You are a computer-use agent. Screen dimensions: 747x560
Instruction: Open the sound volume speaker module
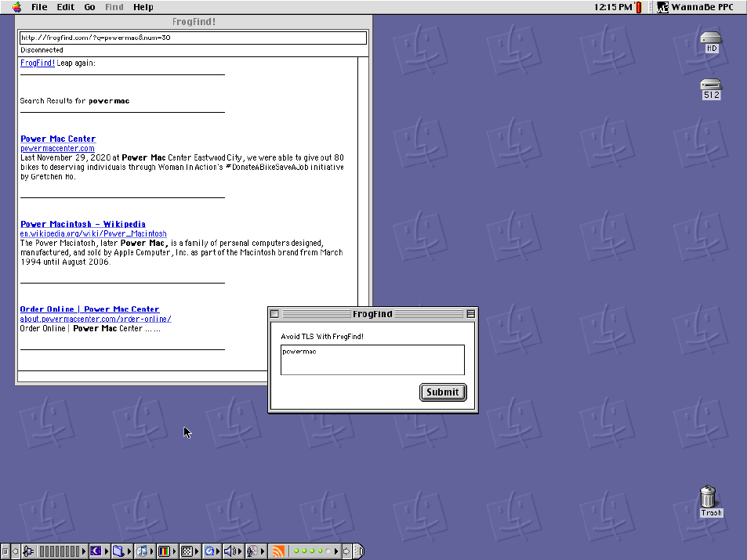[x=230, y=551]
